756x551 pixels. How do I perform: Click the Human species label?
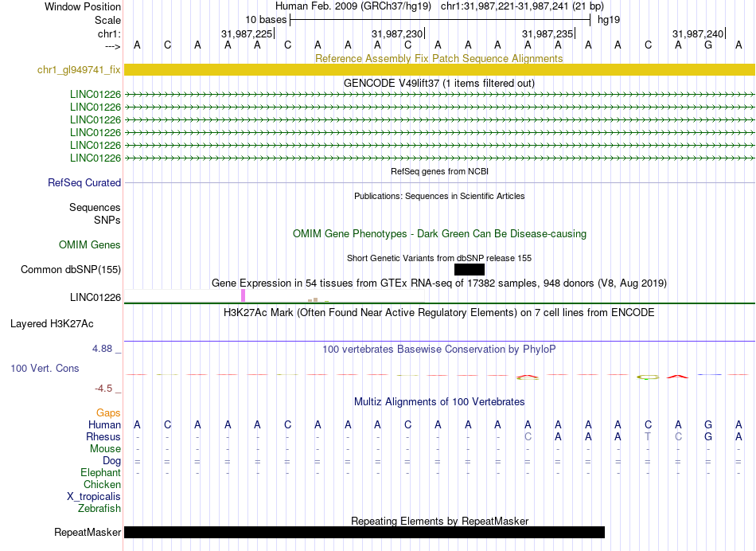[x=104, y=424]
